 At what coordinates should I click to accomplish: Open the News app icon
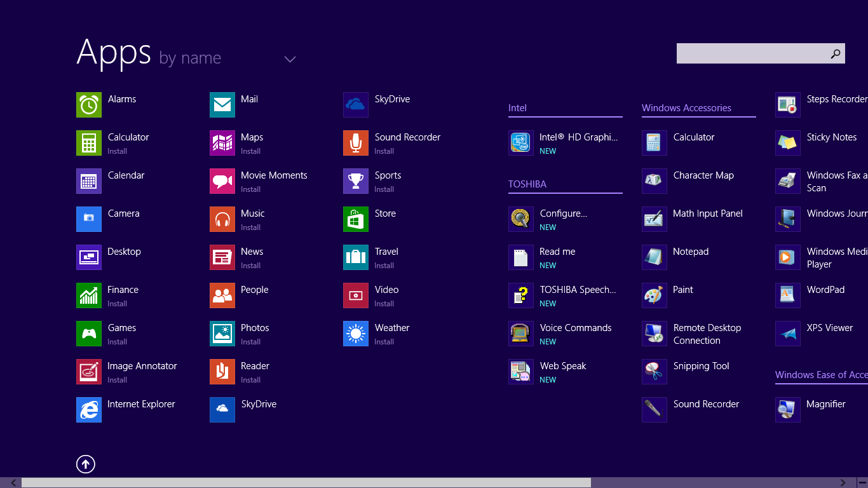pos(222,257)
